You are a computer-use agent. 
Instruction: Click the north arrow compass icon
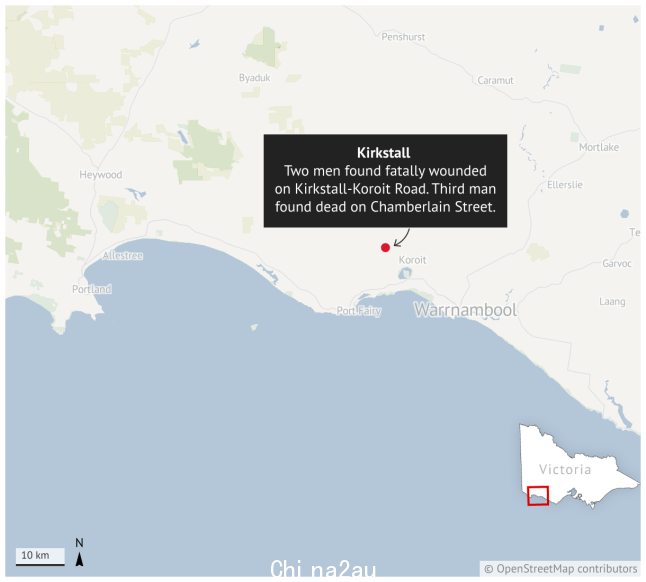point(80,552)
